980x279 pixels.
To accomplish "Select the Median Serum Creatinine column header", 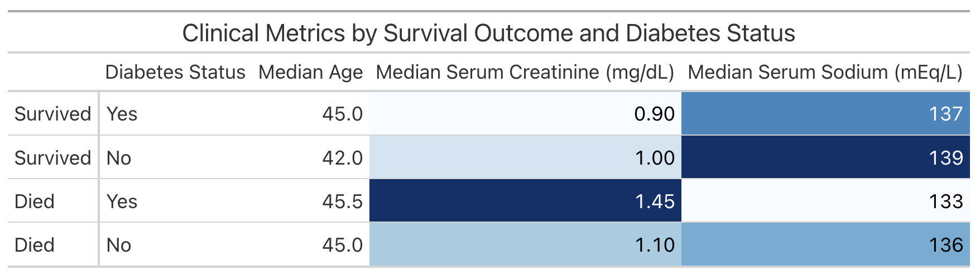I will tap(525, 73).
